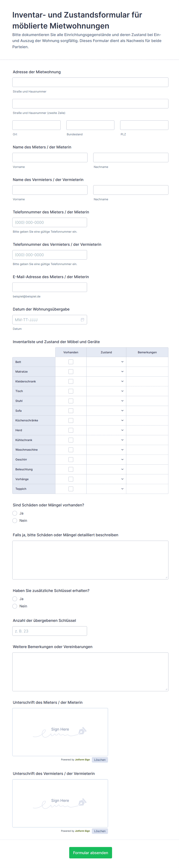Clear tenant signature with Löschen
179x868 pixels.
(100, 760)
